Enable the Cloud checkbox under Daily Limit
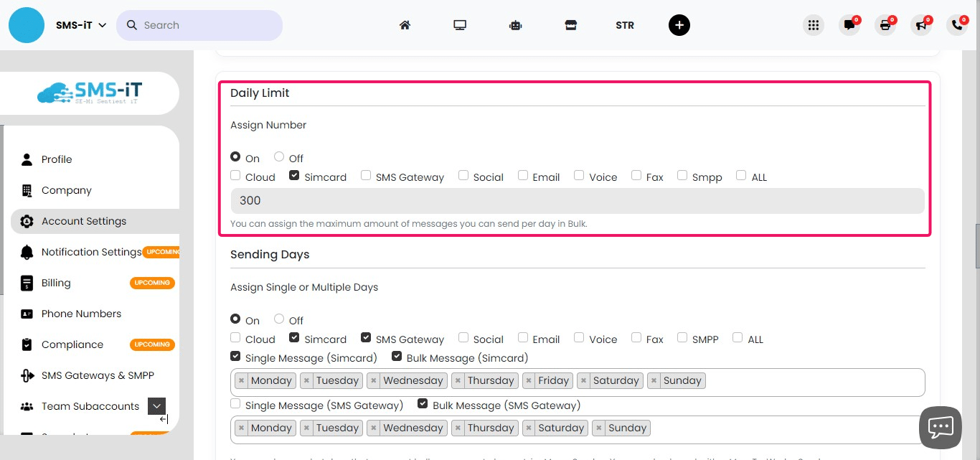The image size is (980, 460). (235, 174)
